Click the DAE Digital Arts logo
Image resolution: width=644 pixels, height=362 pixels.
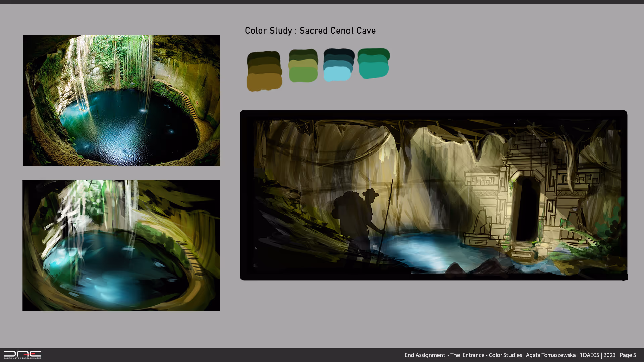click(22, 355)
